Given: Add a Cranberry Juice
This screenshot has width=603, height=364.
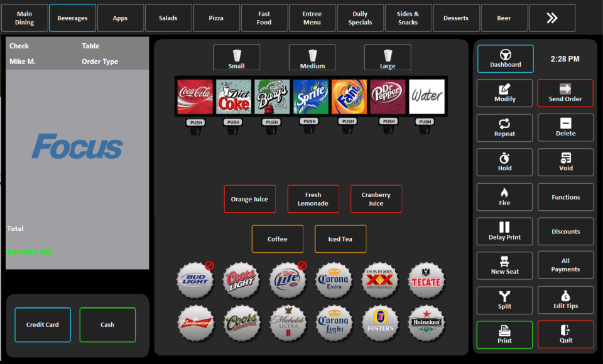Looking at the screenshot, I should (x=376, y=199).
